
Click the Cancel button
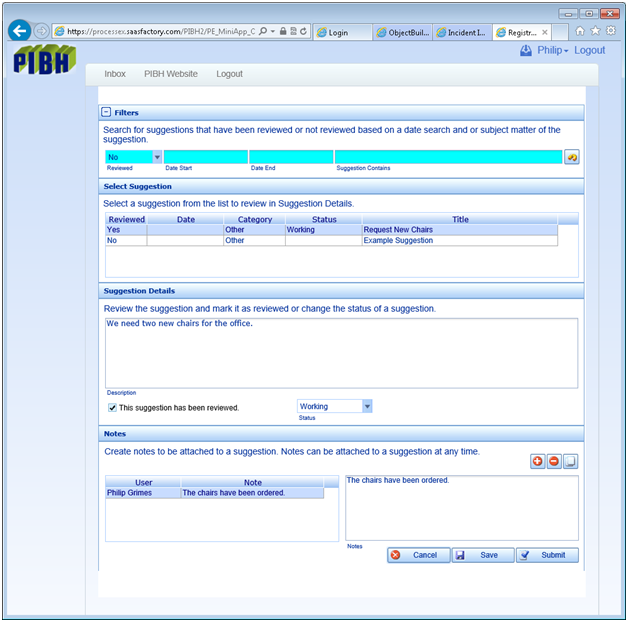[419, 555]
